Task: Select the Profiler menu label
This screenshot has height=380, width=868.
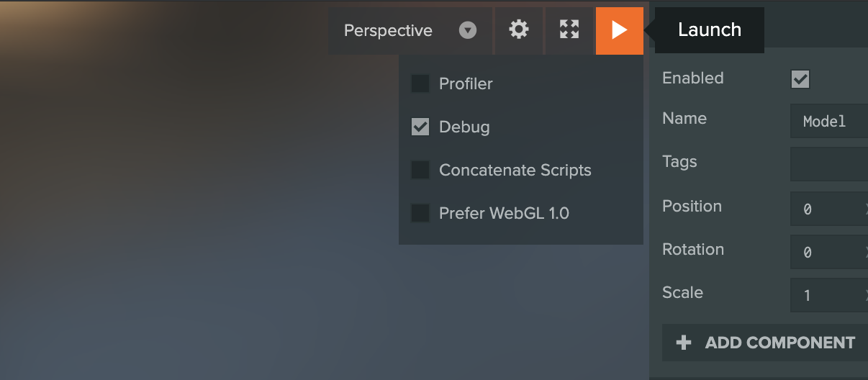Action: [x=466, y=83]
